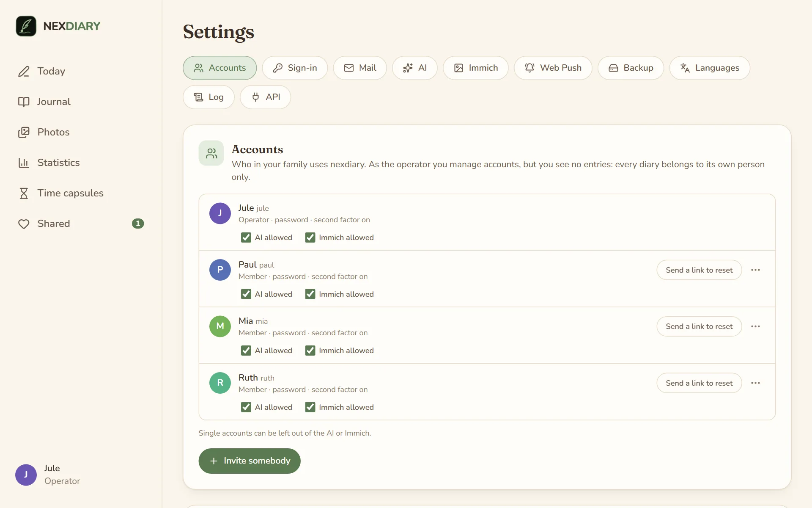Click the scroll icon on Log tab
This screenshot has width=812, height=508.
point(198,97)
